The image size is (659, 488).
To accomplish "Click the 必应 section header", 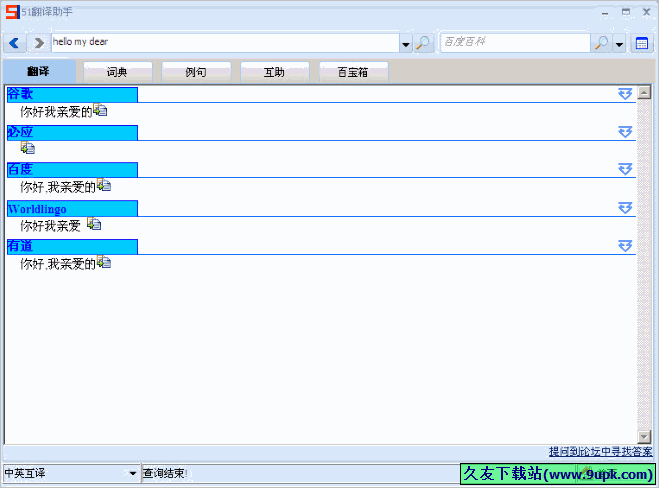I will [72, 132].
